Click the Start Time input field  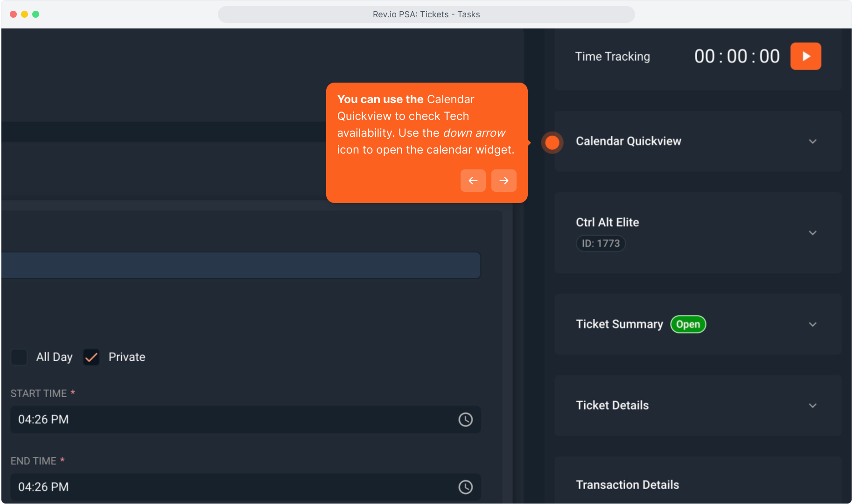[x=233, y=420]
